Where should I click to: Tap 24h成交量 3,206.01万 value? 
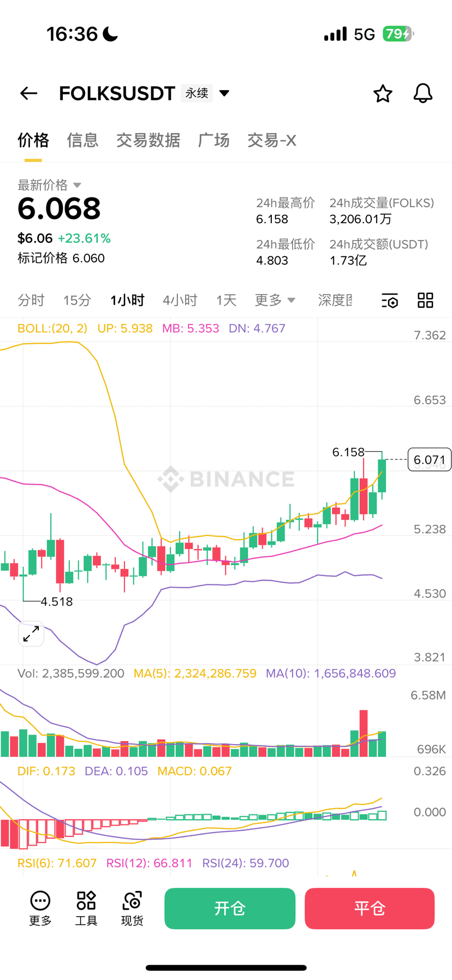click(x=360, y=219)
